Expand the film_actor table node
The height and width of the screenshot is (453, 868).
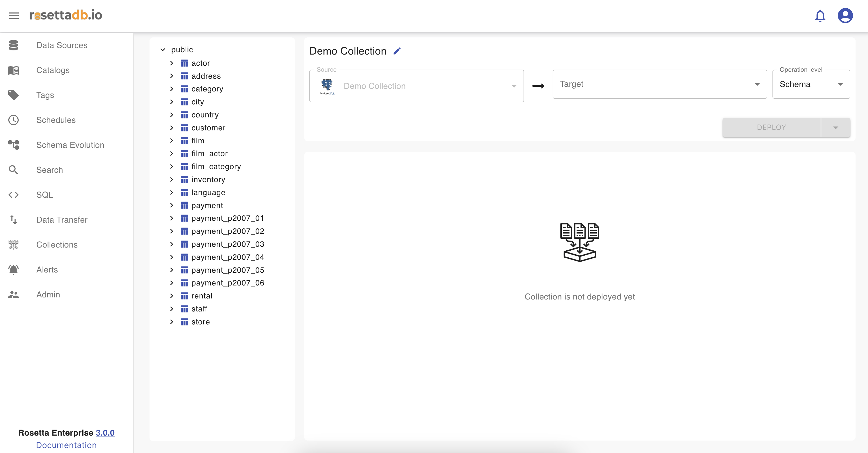[172, 154]
